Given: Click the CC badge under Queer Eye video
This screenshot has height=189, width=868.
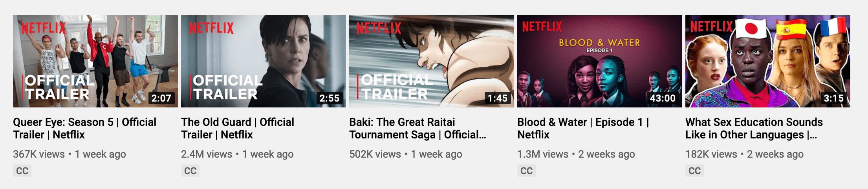Looking at the screenshot, I should tap(22, 171).
